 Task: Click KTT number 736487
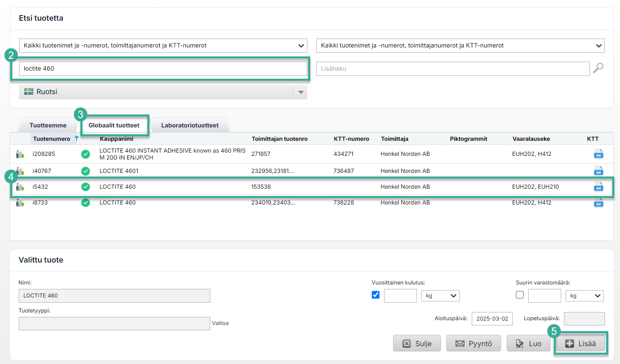pos(343,171)
